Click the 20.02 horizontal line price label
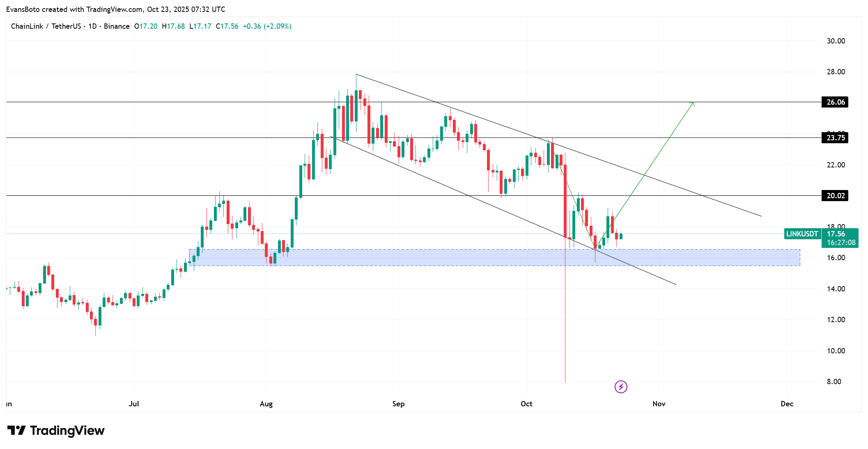The width and height of the screenshot is (868, 449). pos(835,196)
